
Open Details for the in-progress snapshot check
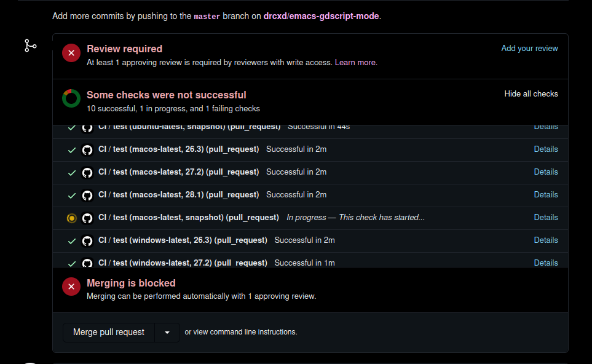pos(545,217)
